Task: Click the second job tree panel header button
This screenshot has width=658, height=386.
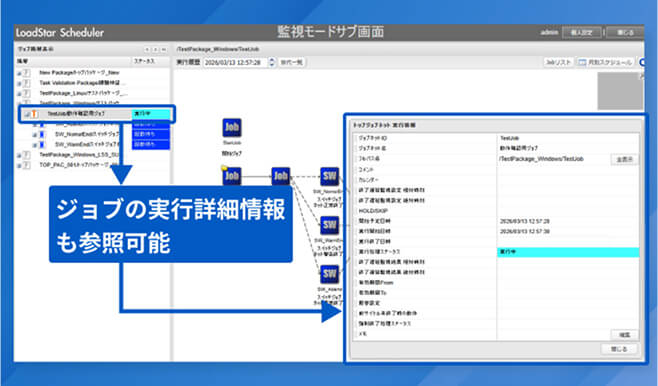Action: (155, 50)
